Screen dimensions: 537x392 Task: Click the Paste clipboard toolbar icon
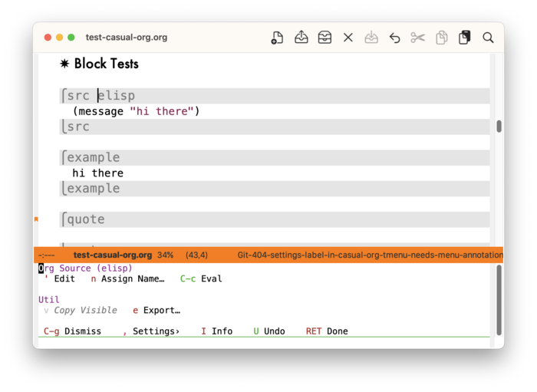coord(465,38)
